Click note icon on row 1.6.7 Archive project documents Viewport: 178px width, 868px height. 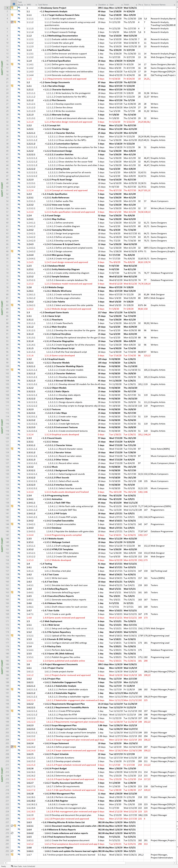[12, 855]
